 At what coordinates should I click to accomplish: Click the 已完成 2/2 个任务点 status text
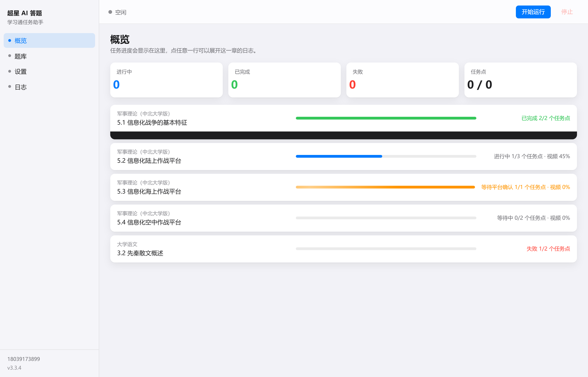tap(546, 118)
